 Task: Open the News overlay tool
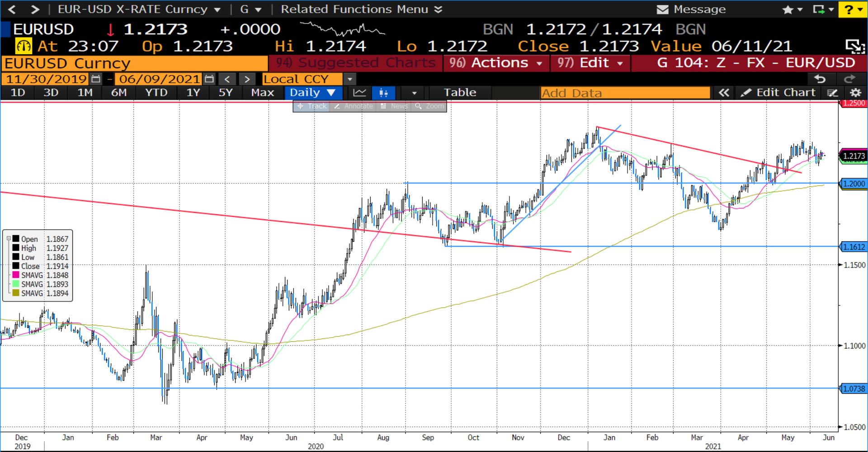pos(394,106)
